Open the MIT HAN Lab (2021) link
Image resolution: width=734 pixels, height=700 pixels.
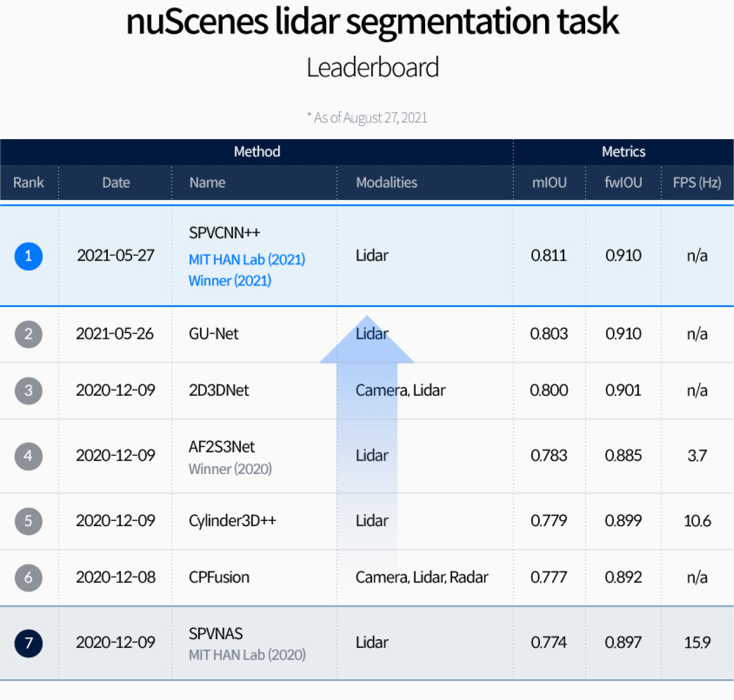(x=247, y=260)
